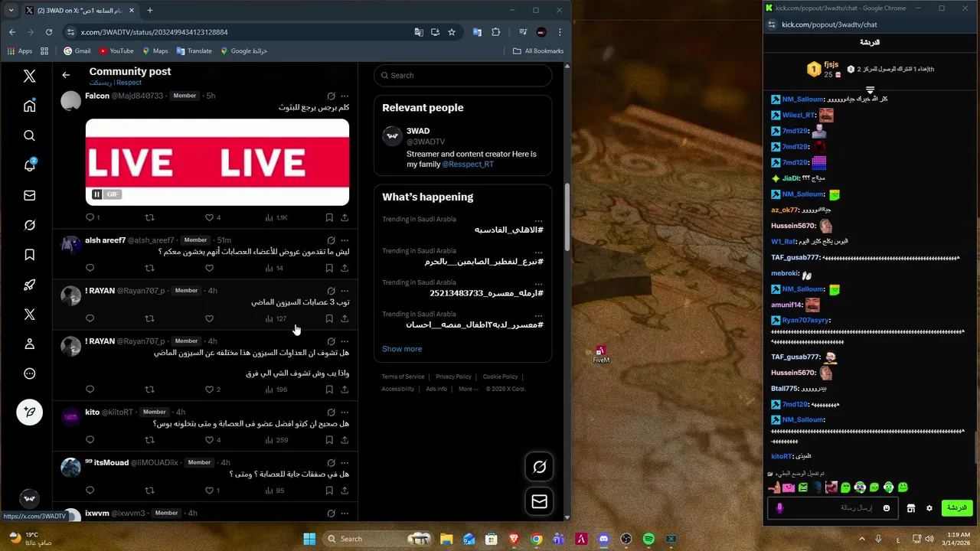Open Chrome extensions puzzle icon
Image resolution: width=980 pixels, height=551 pixels.
(496, 32)
